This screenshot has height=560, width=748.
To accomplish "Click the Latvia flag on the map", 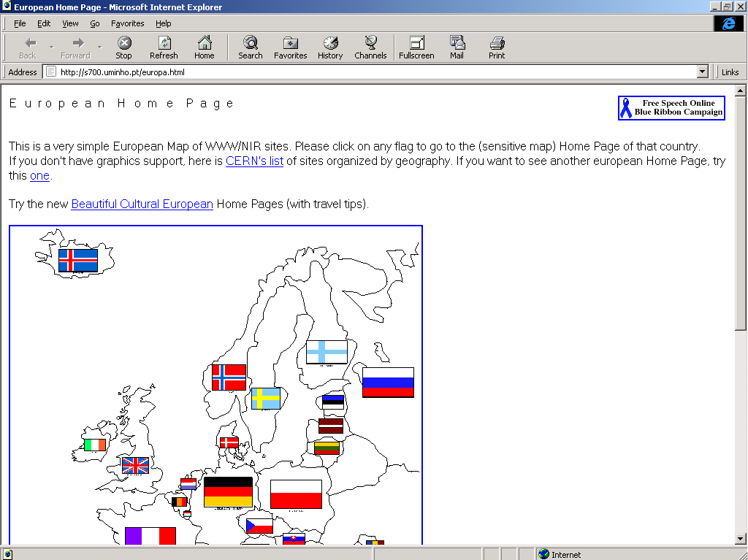I will [331, 426].
